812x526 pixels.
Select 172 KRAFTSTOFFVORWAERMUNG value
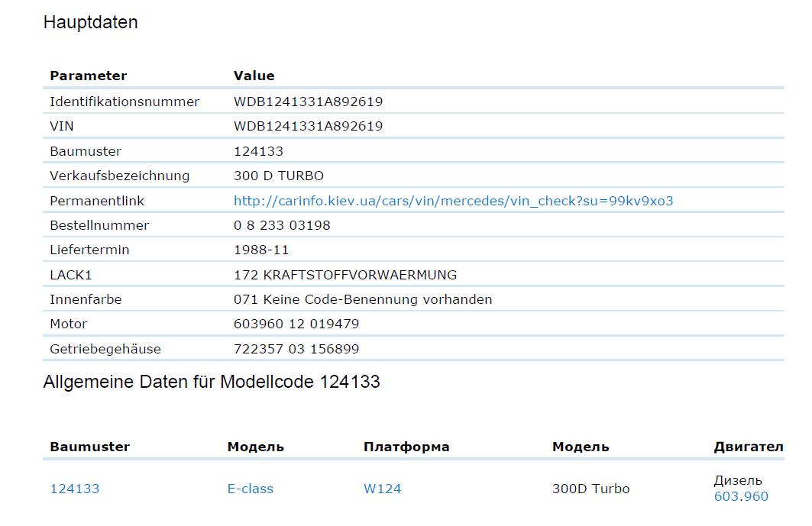click(345, 275)
